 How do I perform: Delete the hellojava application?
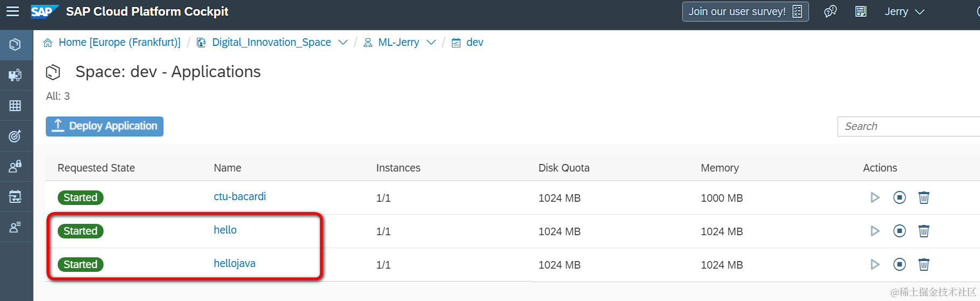click(x=924, y=264)
